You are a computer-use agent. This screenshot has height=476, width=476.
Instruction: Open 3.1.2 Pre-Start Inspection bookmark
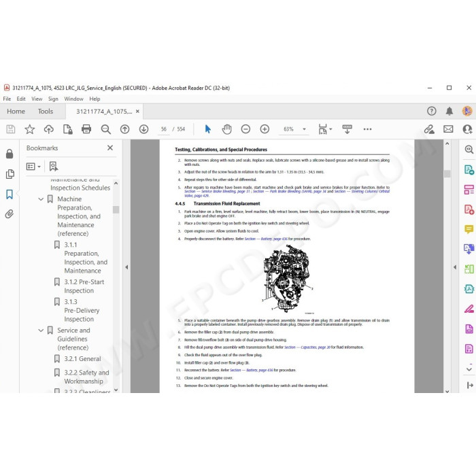click(84, 286)
